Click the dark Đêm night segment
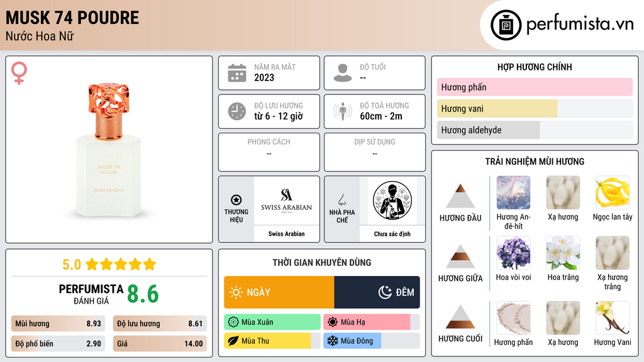Screen dimensions: 644x362 tap(377, 292)
